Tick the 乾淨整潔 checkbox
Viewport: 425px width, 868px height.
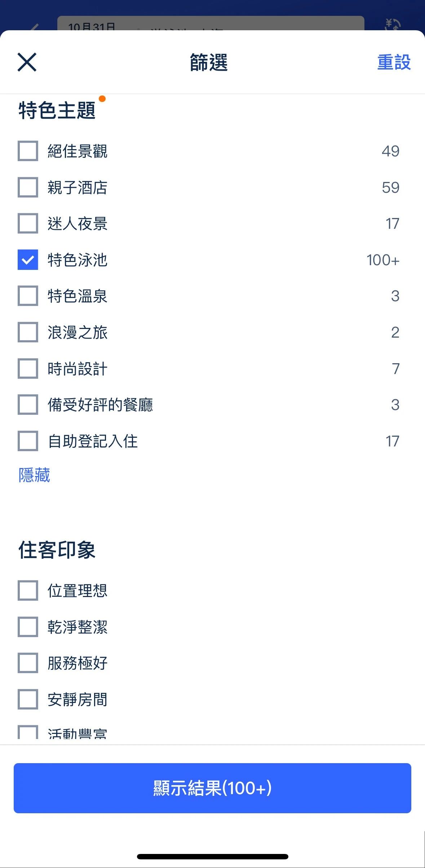[x=28, y=627]
